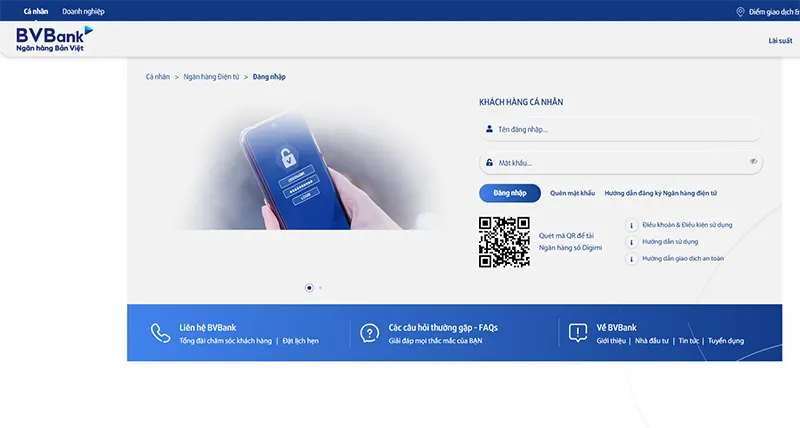Switch to the Cá nhân tab
800x428 pixels.
pyautogui.click(x=36, y=11)
